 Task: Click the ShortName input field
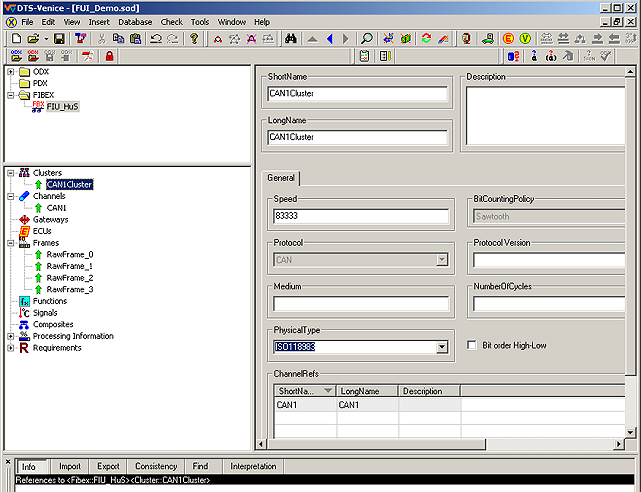pos(358,94)
